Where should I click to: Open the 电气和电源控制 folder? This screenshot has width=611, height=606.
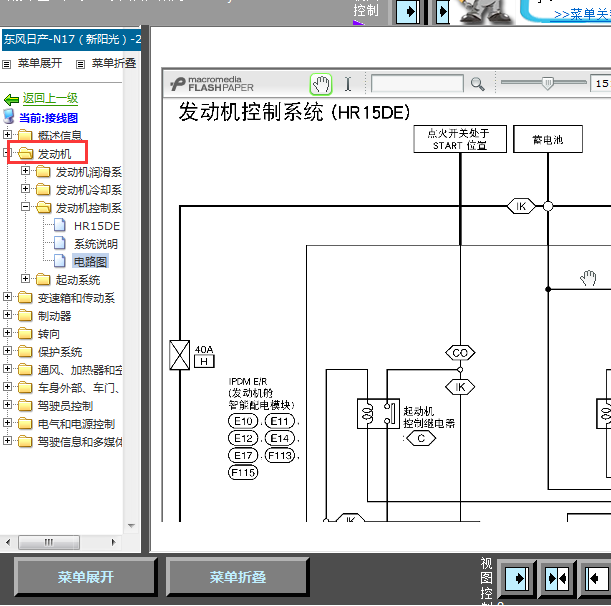76,424
